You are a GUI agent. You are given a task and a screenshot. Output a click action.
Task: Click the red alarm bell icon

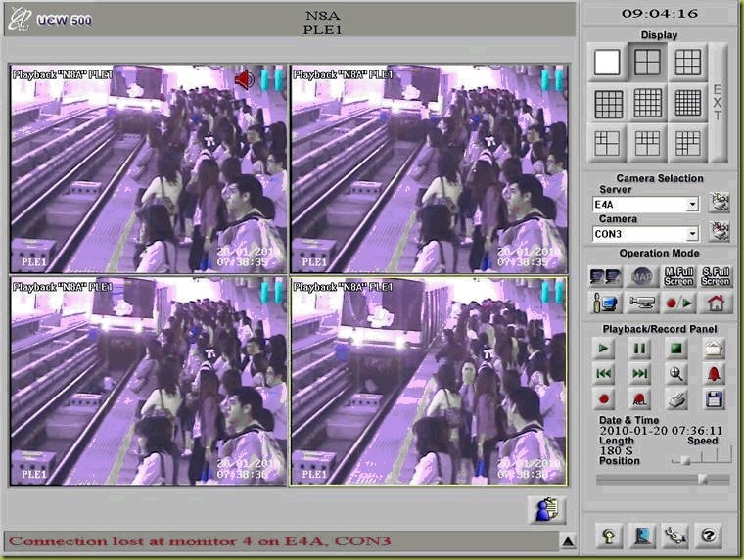click(714, 374)
